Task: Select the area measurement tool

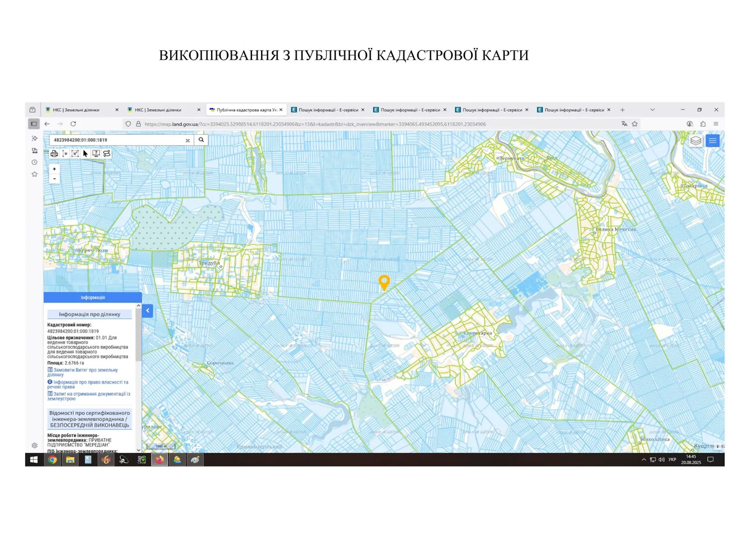Action: (75, 154)
